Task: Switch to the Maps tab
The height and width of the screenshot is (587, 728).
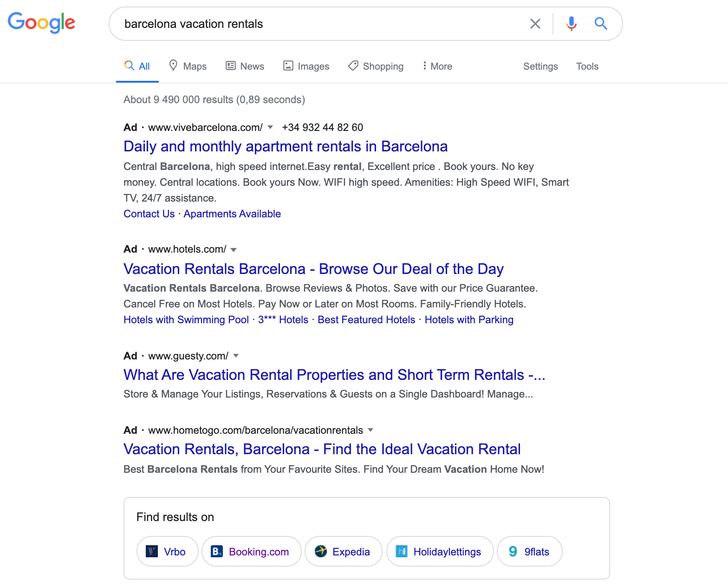Action: (188, 66)
